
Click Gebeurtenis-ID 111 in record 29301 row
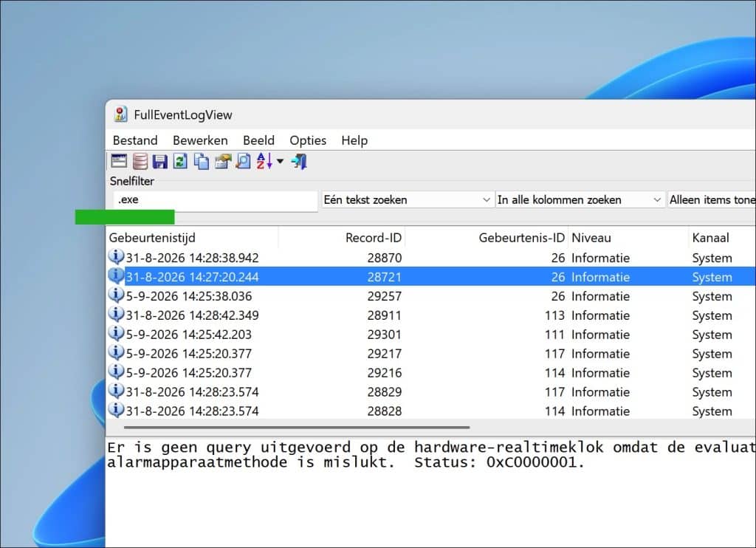[x=554, y=335]
